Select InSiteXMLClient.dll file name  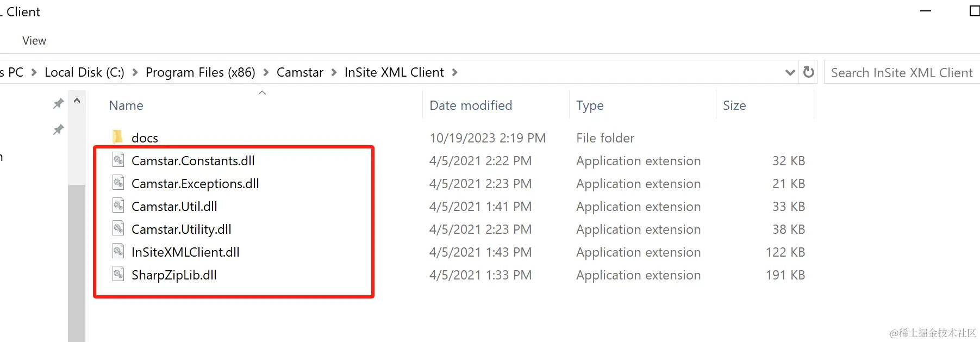click(x=185, y=252)
